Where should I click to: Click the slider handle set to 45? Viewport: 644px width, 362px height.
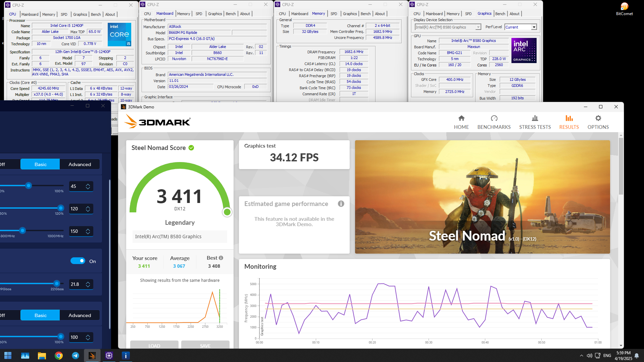point(29,186)
